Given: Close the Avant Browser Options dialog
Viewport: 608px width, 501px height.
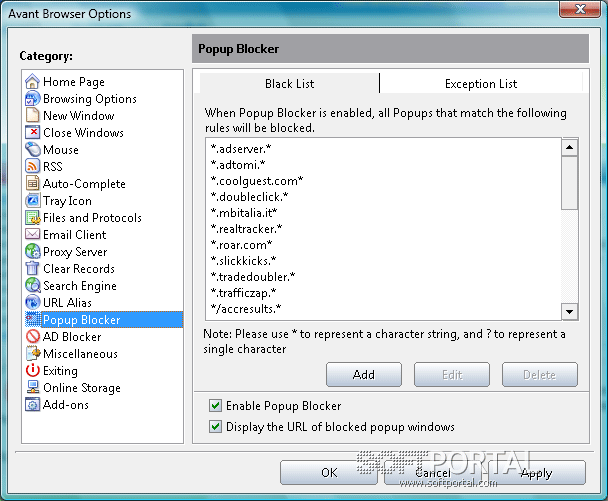Looking at the screenshot, I should click(x=580, y=9).
